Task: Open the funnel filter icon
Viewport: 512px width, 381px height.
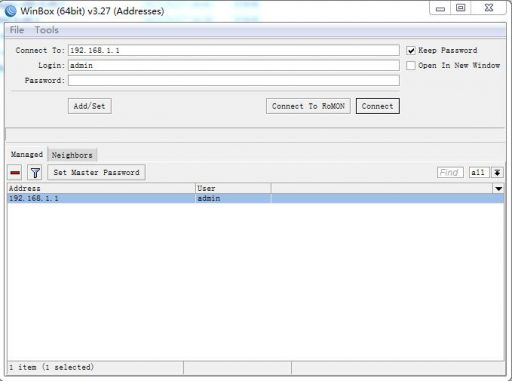Action: [35, 172]
